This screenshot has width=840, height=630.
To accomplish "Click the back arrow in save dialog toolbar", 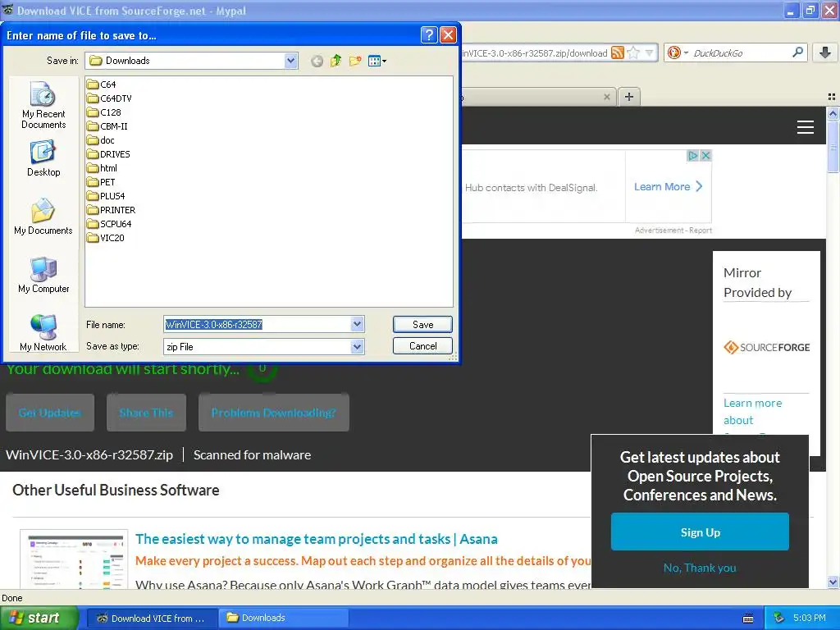I will [x=317, y=61].
